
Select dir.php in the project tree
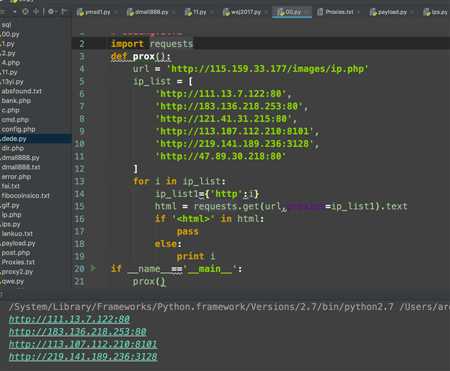click(13, 148)
